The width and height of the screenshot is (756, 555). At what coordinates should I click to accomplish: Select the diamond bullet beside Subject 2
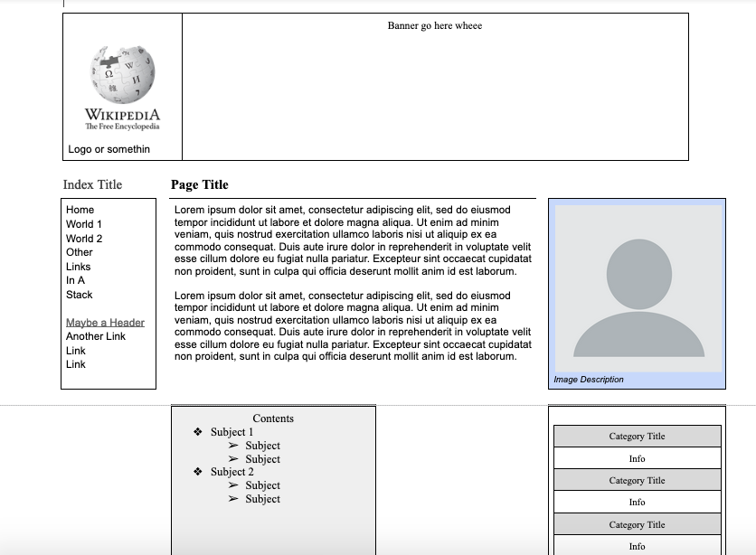196,471
